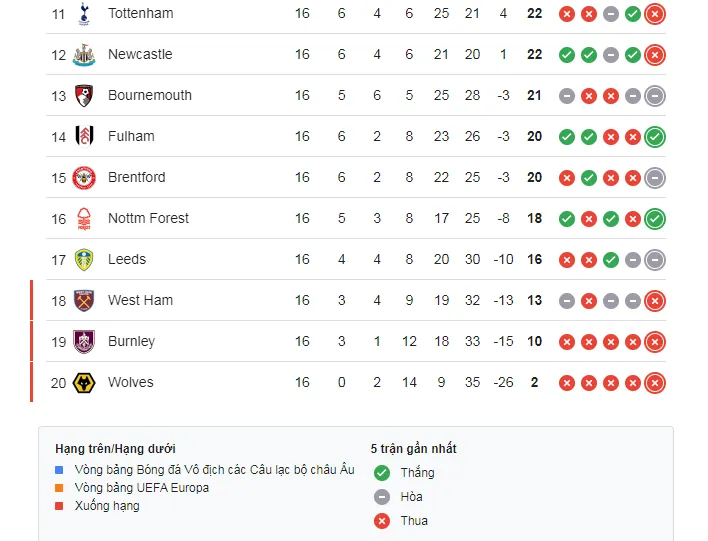Click the red Thua legend icon
The image size is (708, 541).
[381, 521]
